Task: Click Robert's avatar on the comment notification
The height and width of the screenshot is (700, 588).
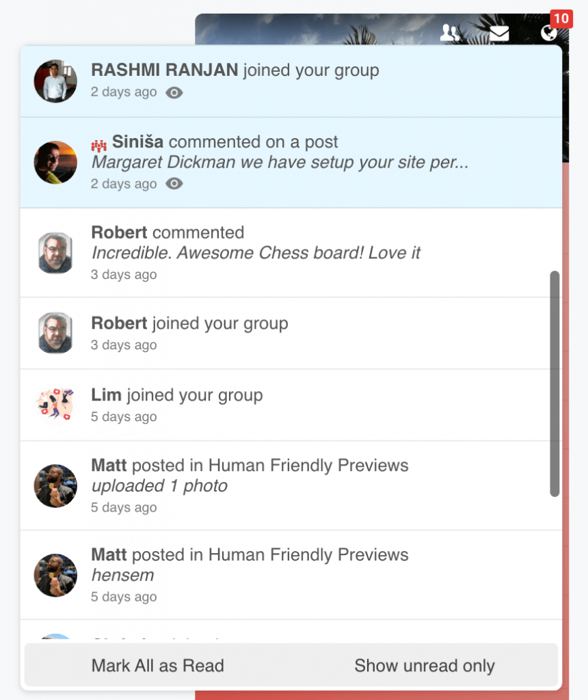Action: tap(55, 253)
